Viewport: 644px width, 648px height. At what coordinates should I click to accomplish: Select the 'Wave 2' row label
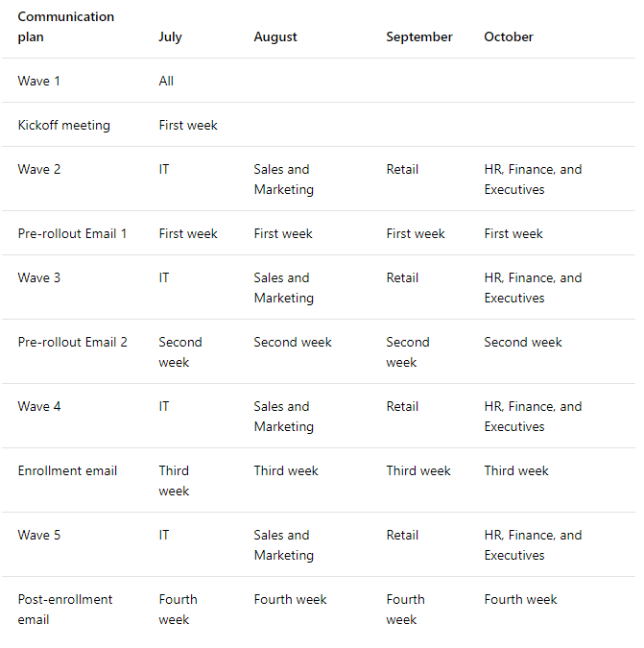click(39, 169)
